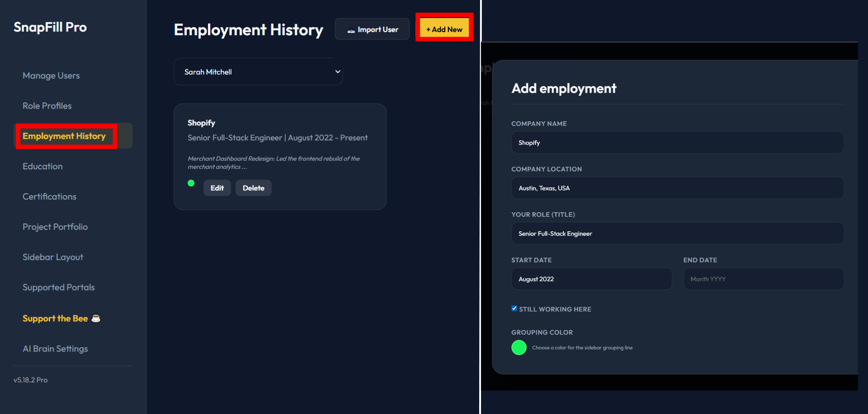Select Role Profiles in the sidebar
Viewport: 868px width, 414px height.
47,105
